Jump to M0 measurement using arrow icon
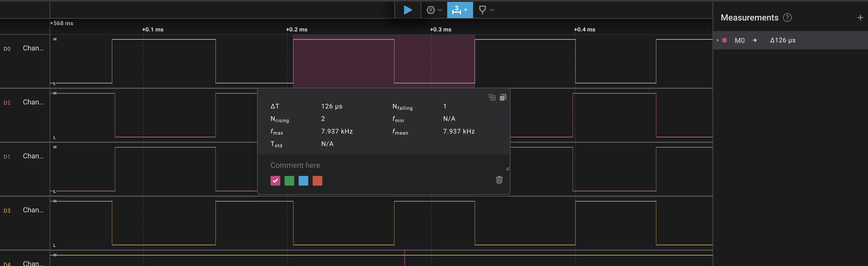 click(x=755, y=40)
